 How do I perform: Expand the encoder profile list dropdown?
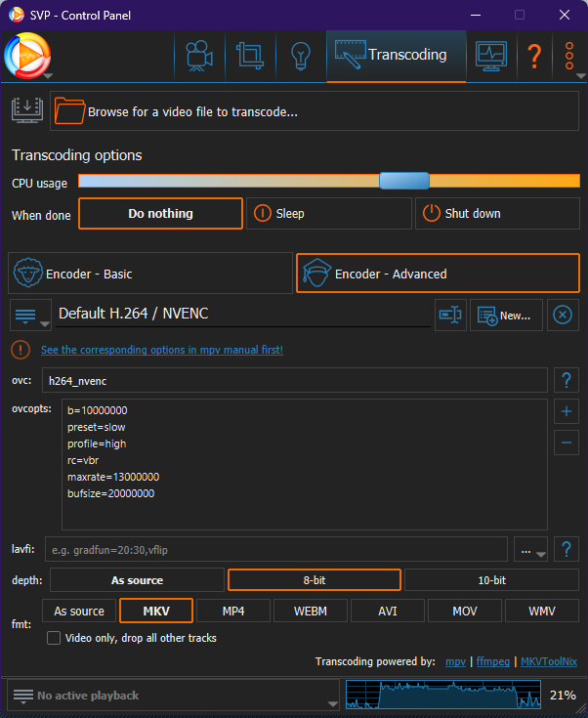point(29,316)
